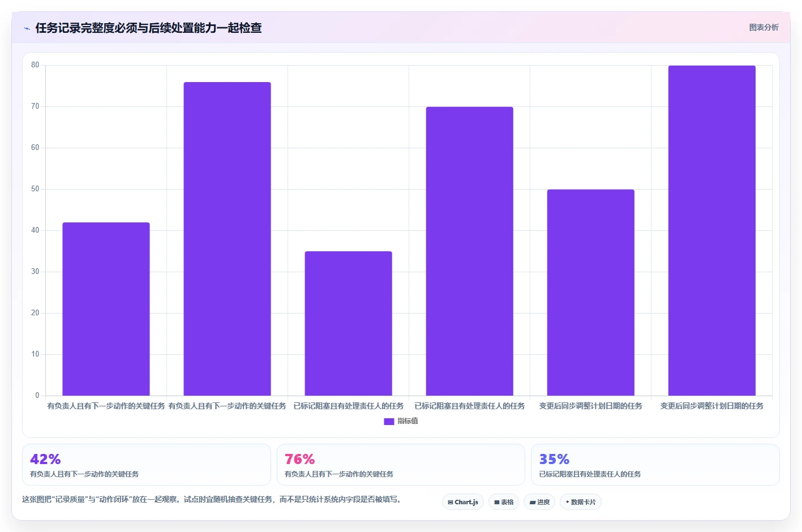Click the footnote text starting with 这张图把
The height and width of the screenshot is (532, 802).
coord(212,499)
